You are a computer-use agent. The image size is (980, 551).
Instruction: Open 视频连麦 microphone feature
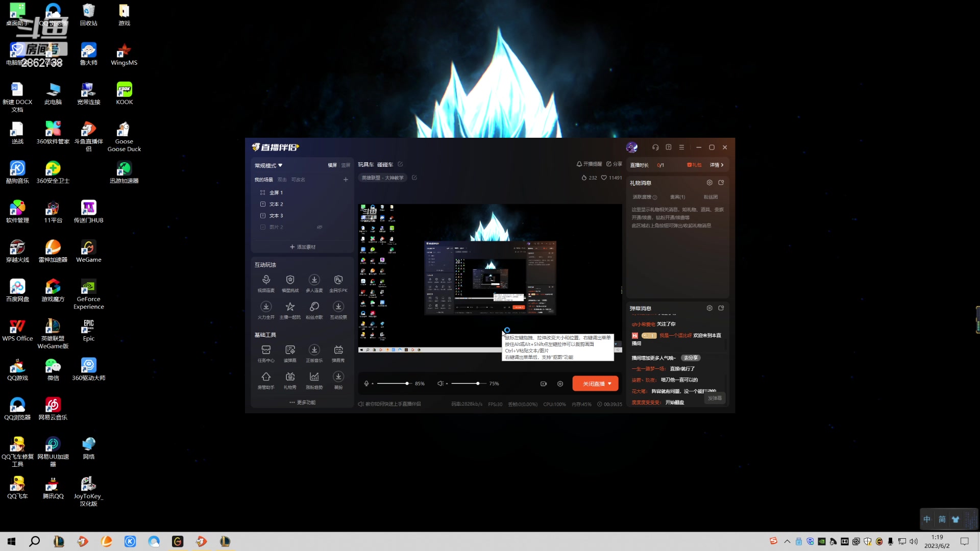coord(266,283)
